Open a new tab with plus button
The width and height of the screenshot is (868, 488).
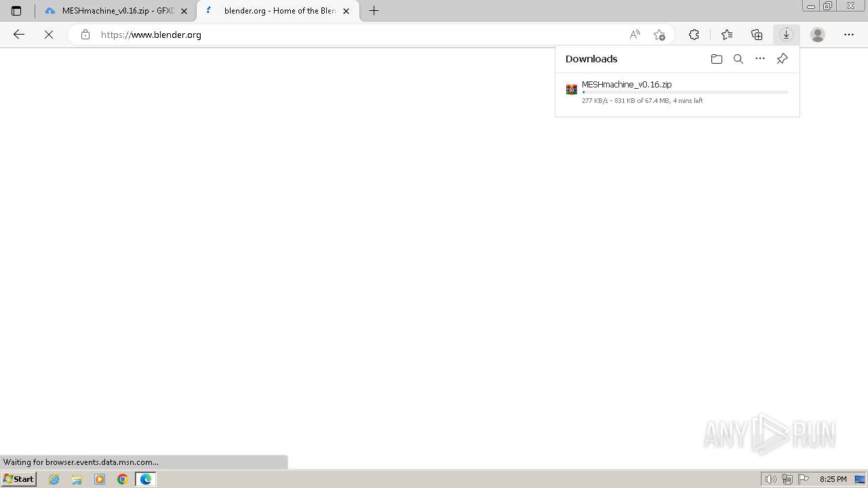[374, 11]
